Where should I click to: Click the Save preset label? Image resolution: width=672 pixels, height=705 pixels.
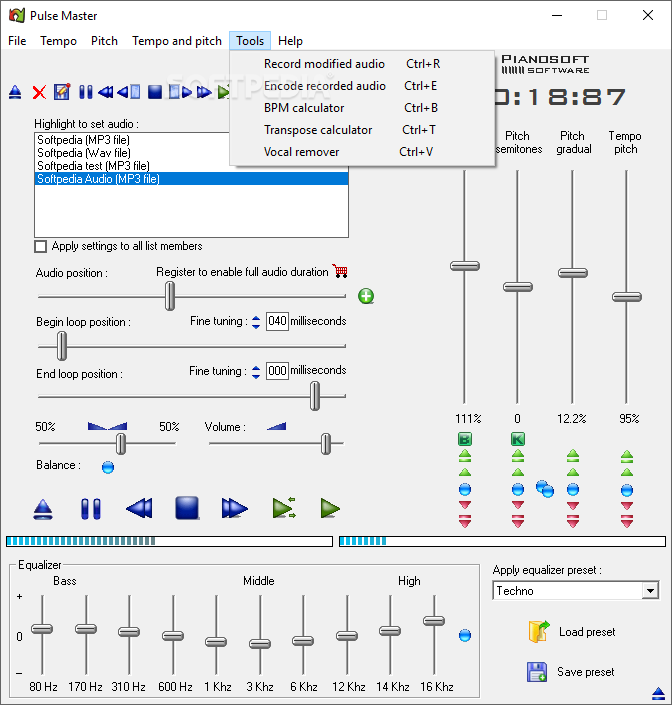pyautogui.click(x=586, y=672)
